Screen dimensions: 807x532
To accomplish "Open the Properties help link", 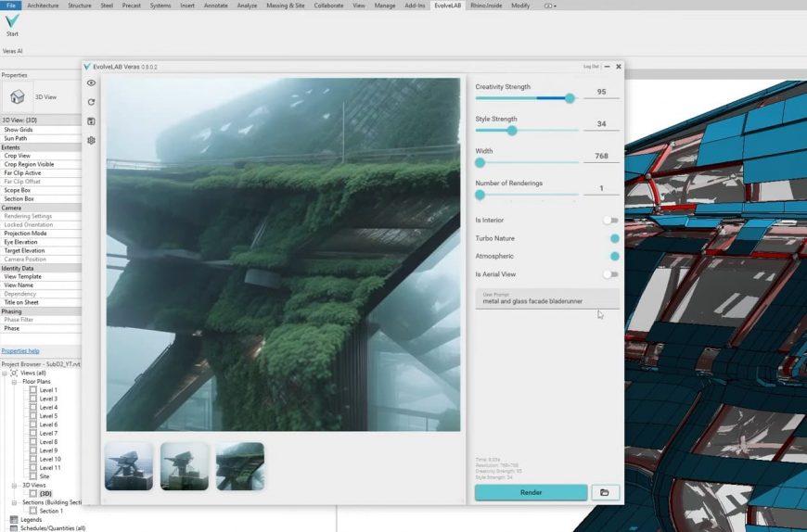I will pyautogui.click(x=20, y=351).
